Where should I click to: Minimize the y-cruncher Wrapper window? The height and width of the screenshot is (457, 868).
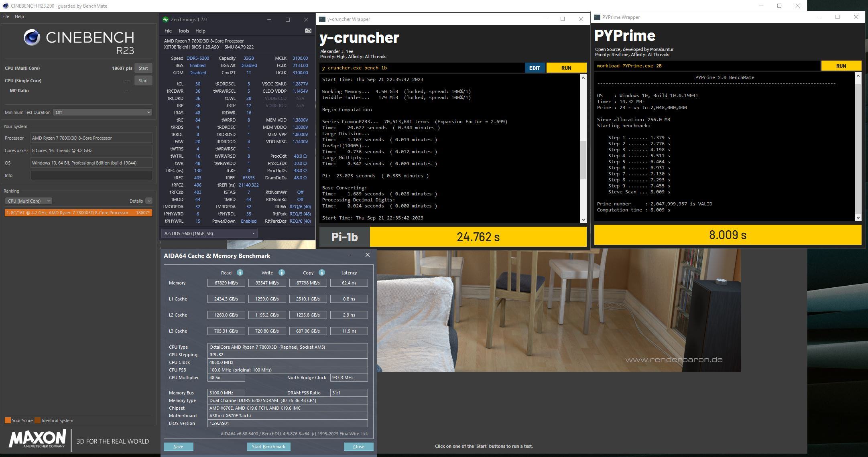[x=545, y=19]
